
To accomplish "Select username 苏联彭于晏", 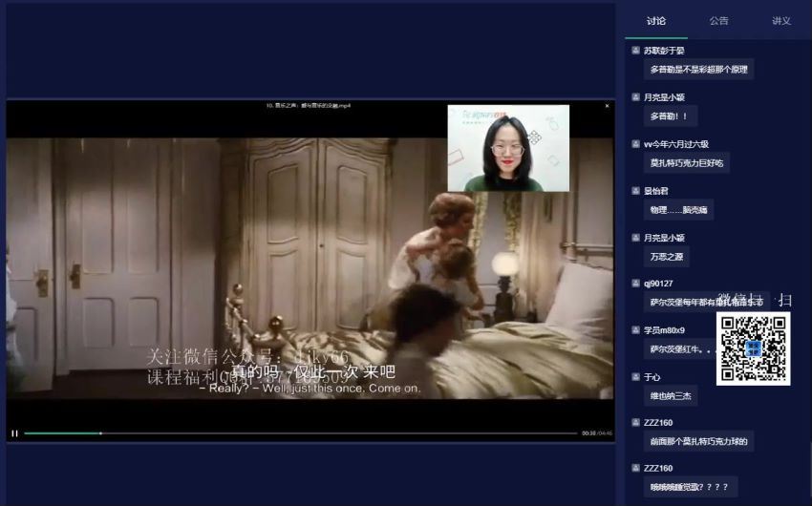I will coord(664,51).
